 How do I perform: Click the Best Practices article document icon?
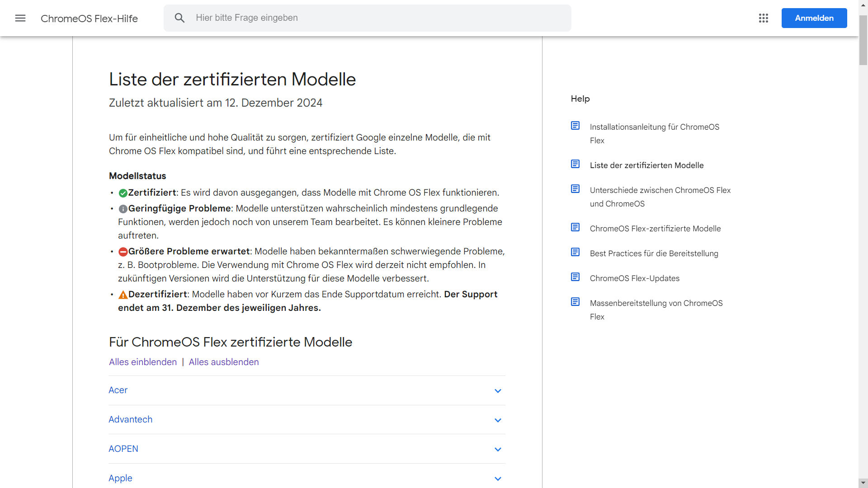pos(575,252)
